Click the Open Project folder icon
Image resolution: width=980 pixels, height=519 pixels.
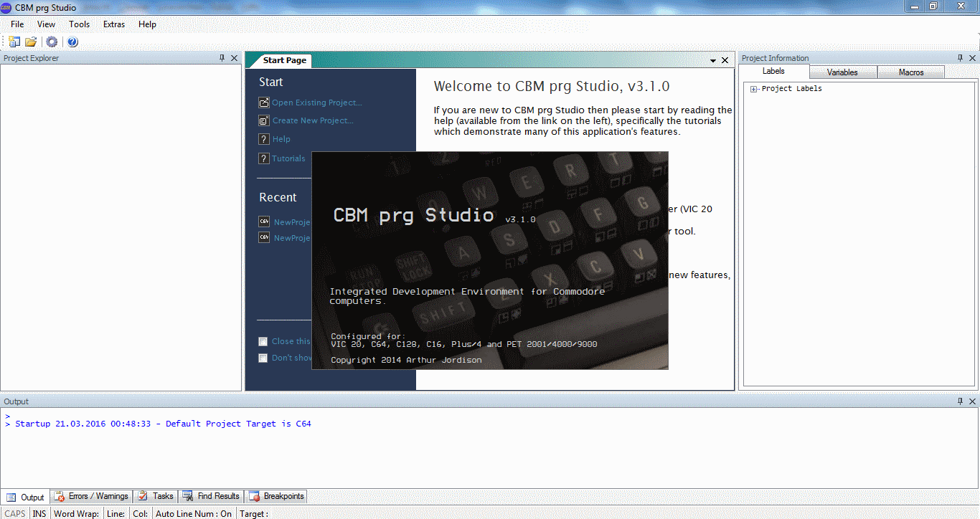(x=31, y=42)
